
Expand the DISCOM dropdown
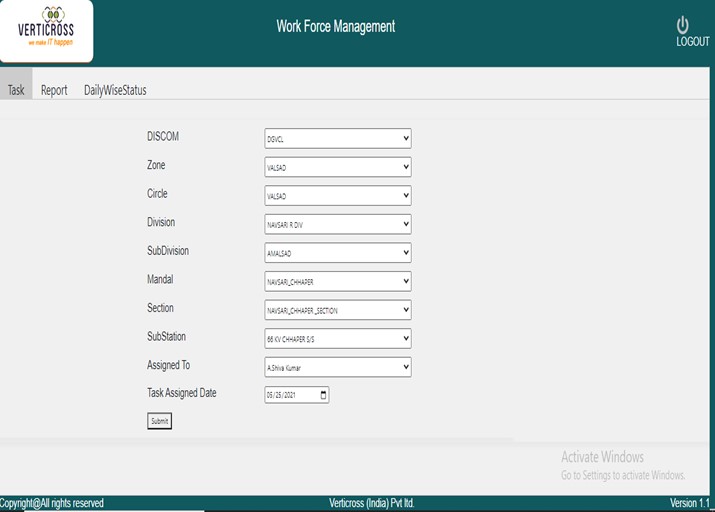tap(337, 138)
